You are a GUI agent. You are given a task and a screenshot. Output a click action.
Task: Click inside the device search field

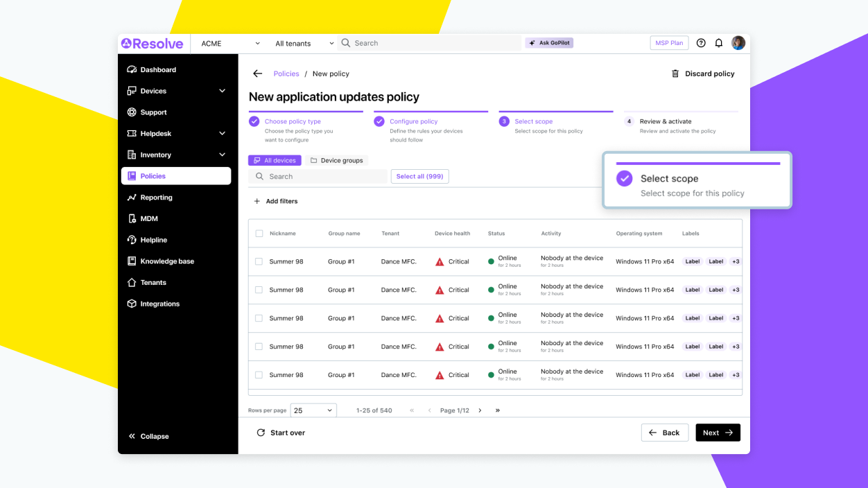click(x=319, y=176)
